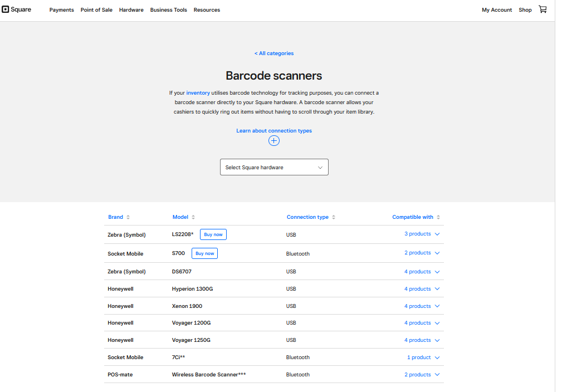Image resolution: width=562 pixels, height=392 pixels.
Task: Click Buy now for the LS2208 scanner
Action: [213, 234]
